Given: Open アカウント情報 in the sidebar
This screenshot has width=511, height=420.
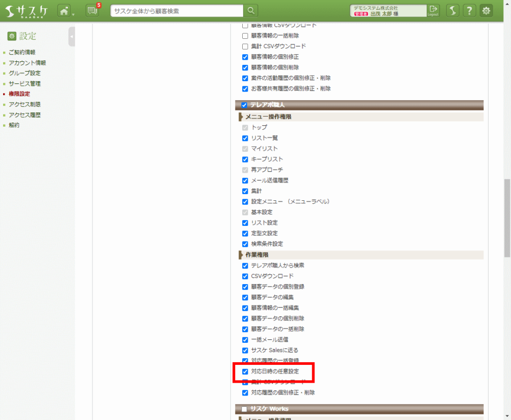Looking at the screenshot, I should click(x=27, y=62).
